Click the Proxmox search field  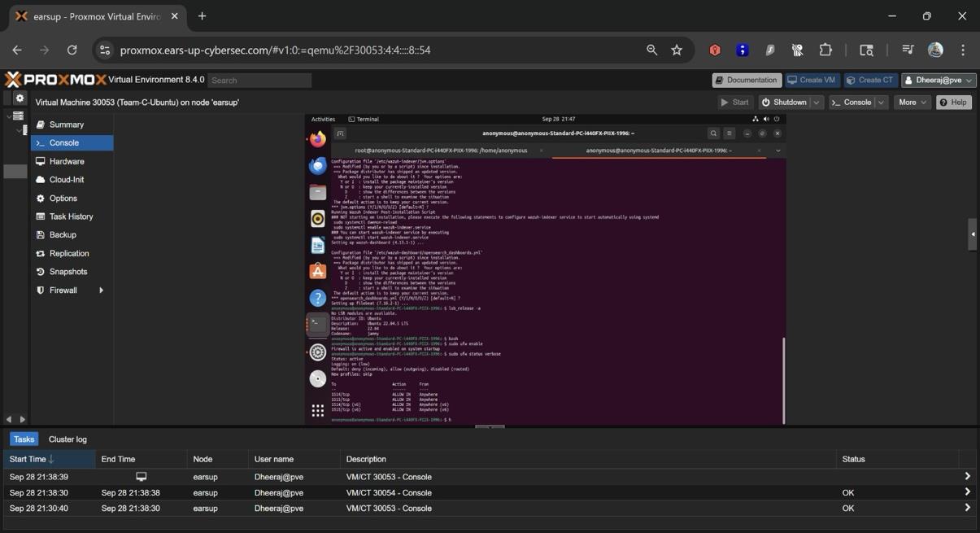tap(259, 80)
